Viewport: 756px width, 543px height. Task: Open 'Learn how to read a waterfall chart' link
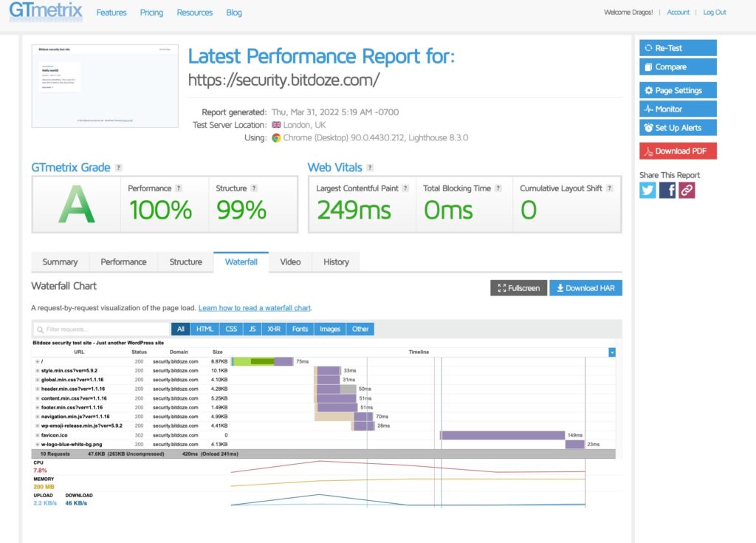pos(255,308)
